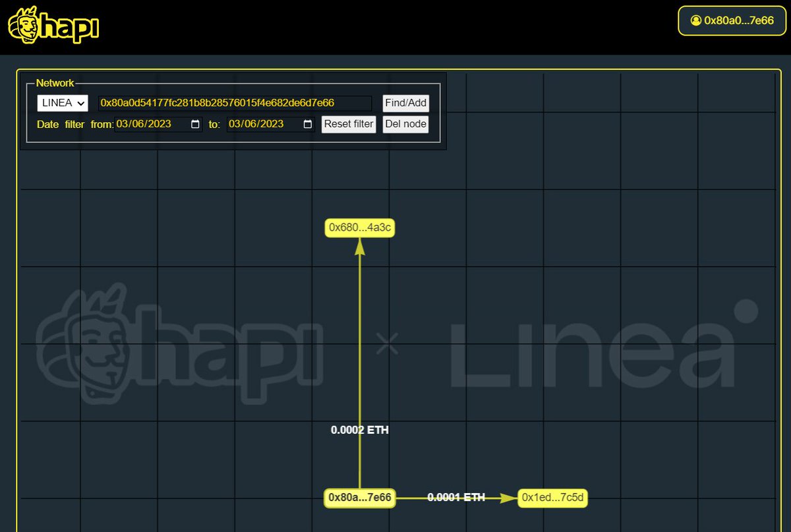Click the wallet address input field
Viewport: 791px width, 532px height.
[235, 103]
